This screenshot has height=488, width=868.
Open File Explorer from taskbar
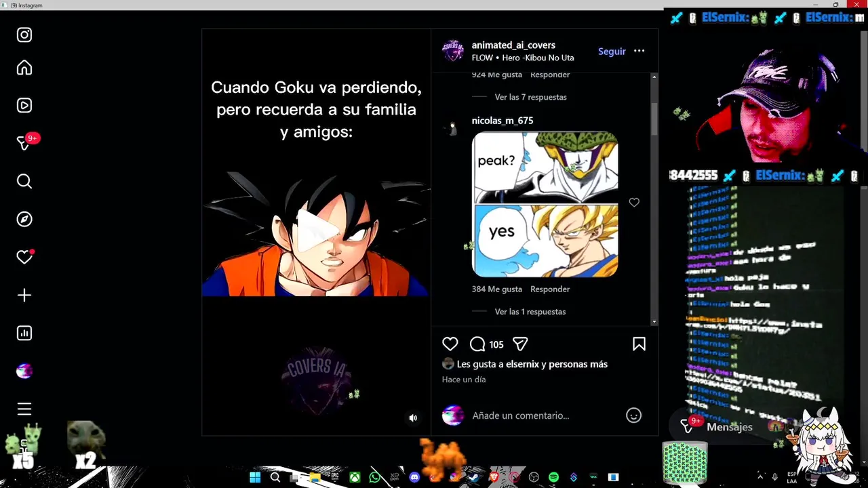click(315, 477)
